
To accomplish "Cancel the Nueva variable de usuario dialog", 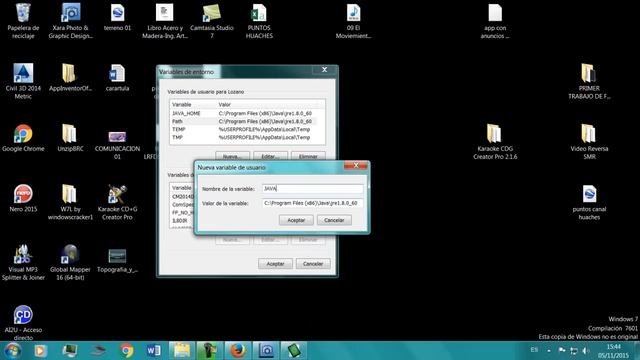I will [x=334, y=220].
